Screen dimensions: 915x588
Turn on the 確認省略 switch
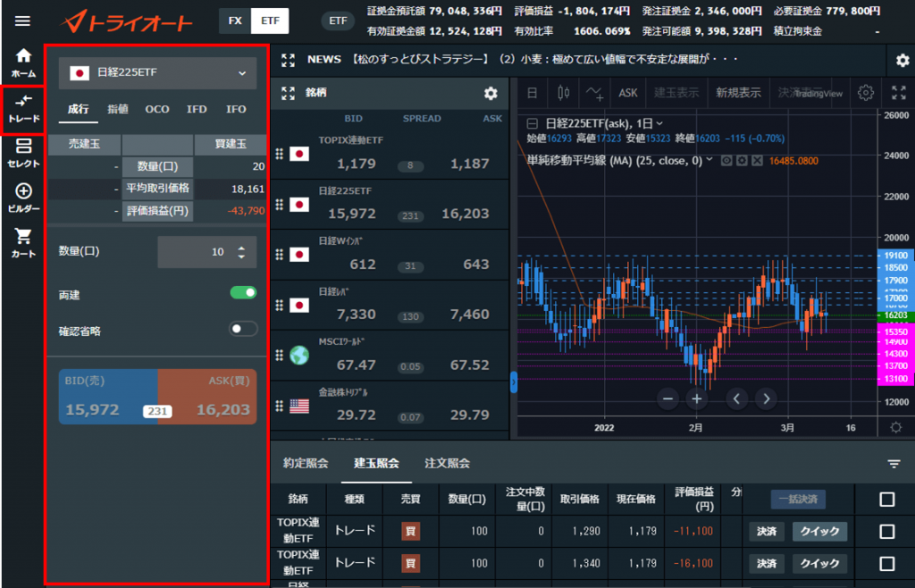point(243,329)
